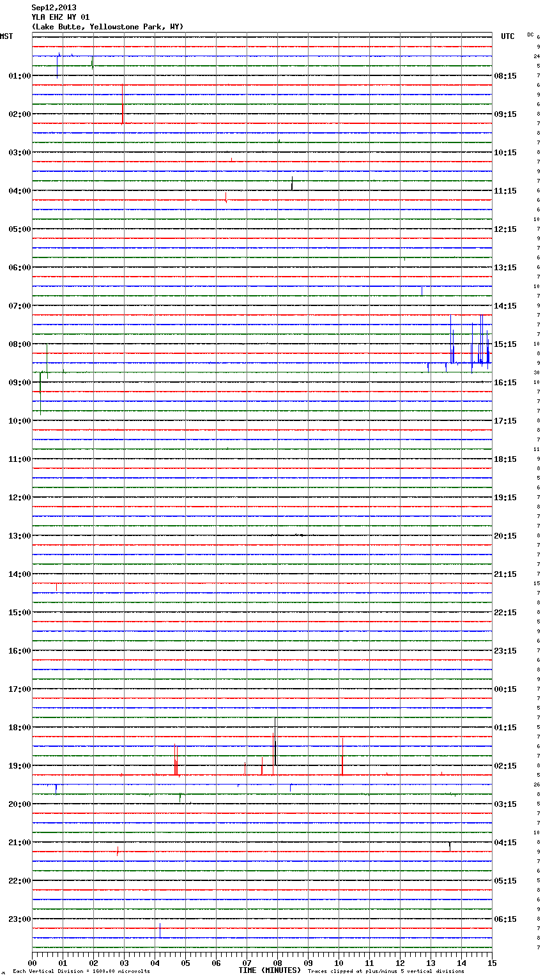Click the "15" minute tick on time axis

click(492, 963)
